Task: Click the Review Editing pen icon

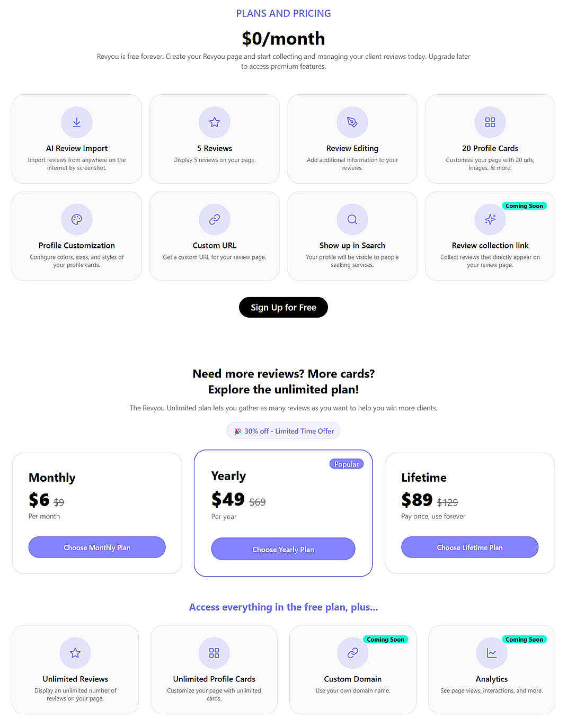Action: (352, 122)
